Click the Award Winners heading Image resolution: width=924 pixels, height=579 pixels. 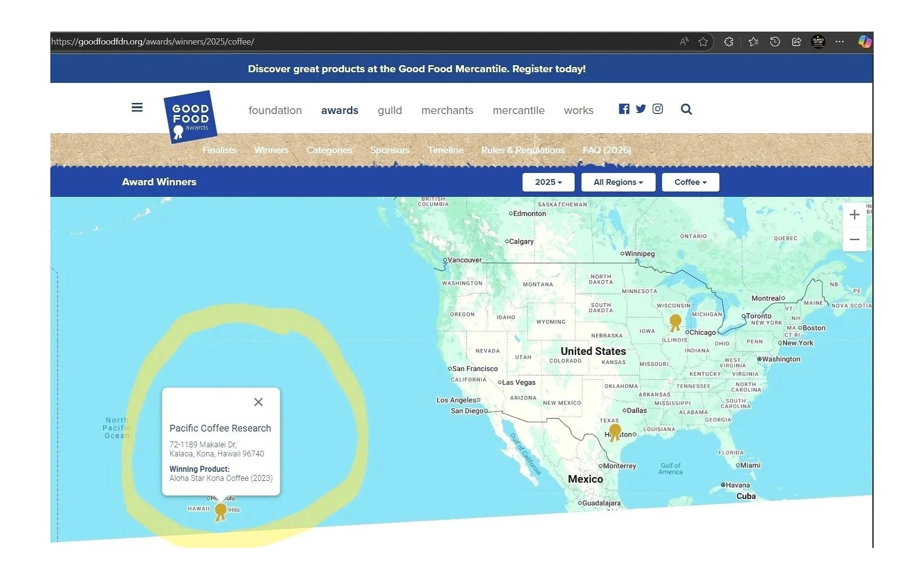tap(159, 182)
